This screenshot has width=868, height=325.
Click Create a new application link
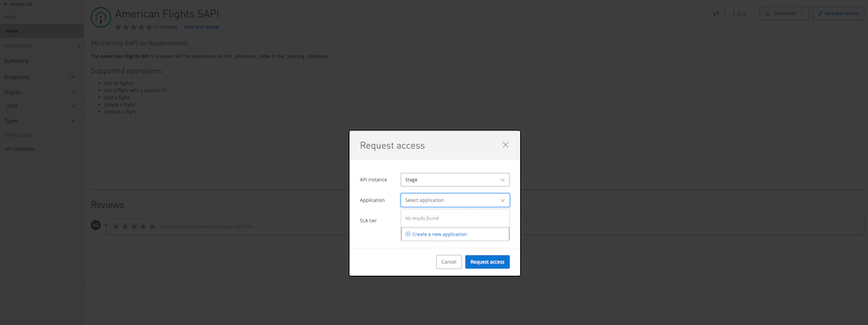coord(439,234)
